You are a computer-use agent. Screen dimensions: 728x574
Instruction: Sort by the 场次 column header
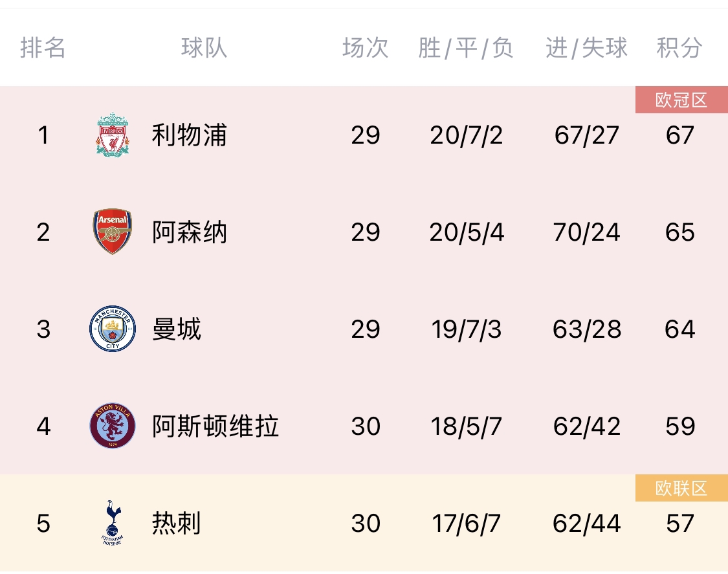pyautogui.click(x=365, y=48)
